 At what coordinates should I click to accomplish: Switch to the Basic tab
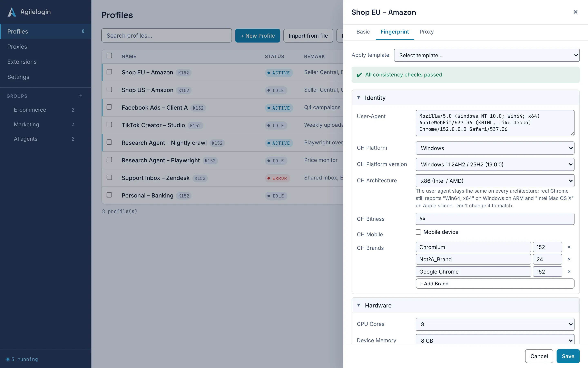363,32
